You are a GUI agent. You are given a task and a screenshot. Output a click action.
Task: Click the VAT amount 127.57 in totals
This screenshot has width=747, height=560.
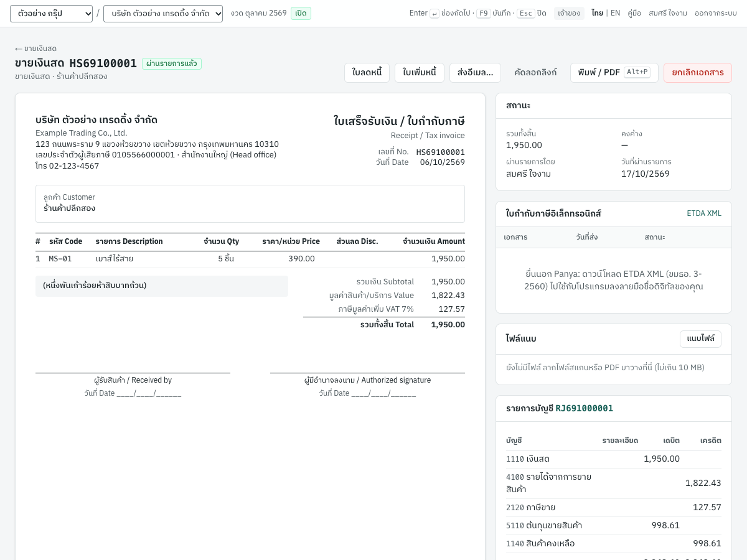[451, 309]
